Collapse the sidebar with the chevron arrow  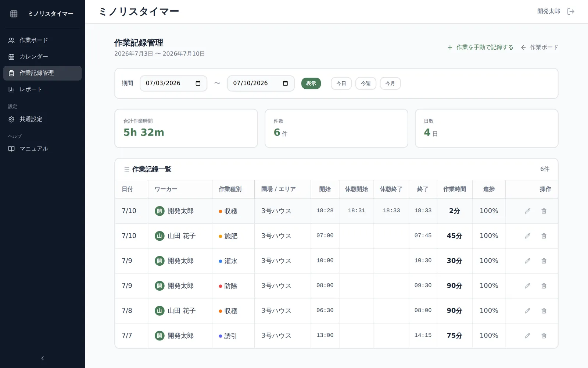(x=42, y=358)
